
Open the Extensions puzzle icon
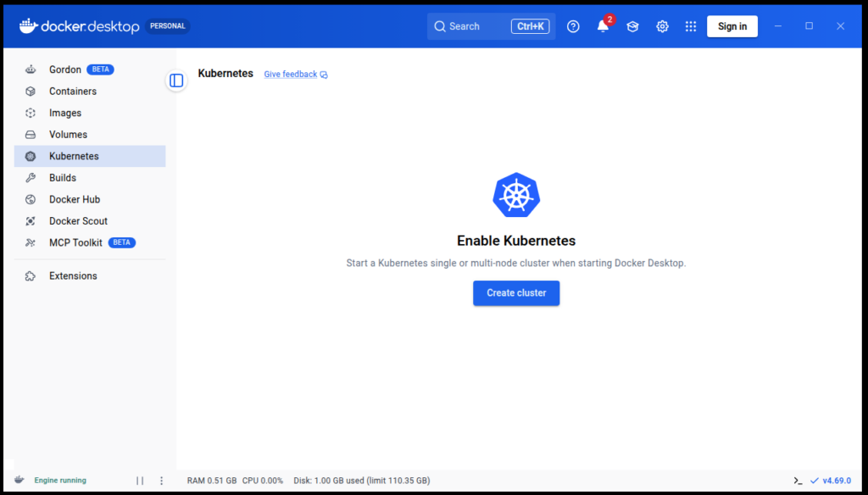point(31,275)
